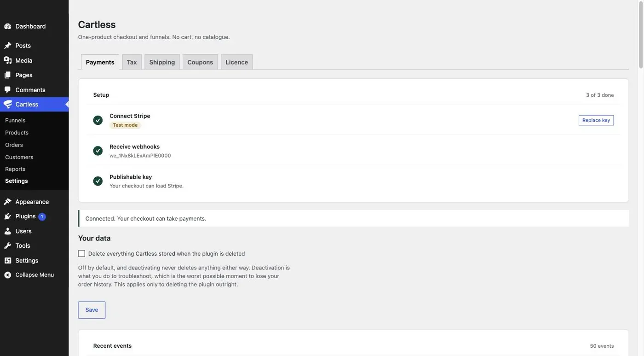Click the Collapse Menu arrow icon
Viewport: 644px width, 356px height.
pos(8,275)
